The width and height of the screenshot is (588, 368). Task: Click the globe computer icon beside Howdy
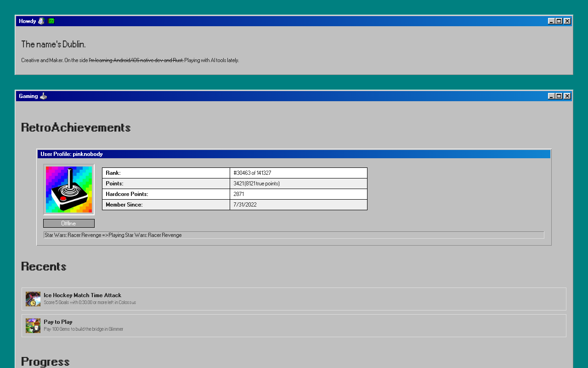(41, 21)
